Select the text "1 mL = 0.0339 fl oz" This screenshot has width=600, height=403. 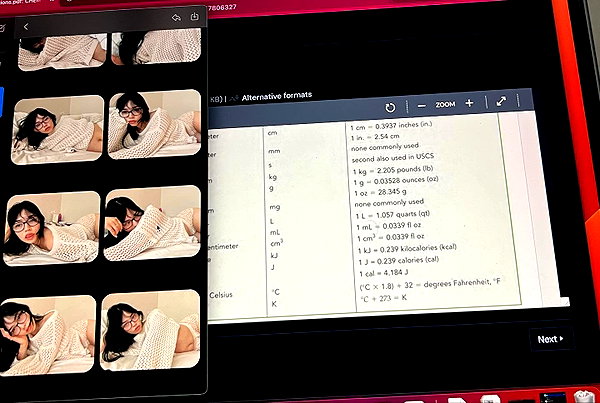point(388,226)
